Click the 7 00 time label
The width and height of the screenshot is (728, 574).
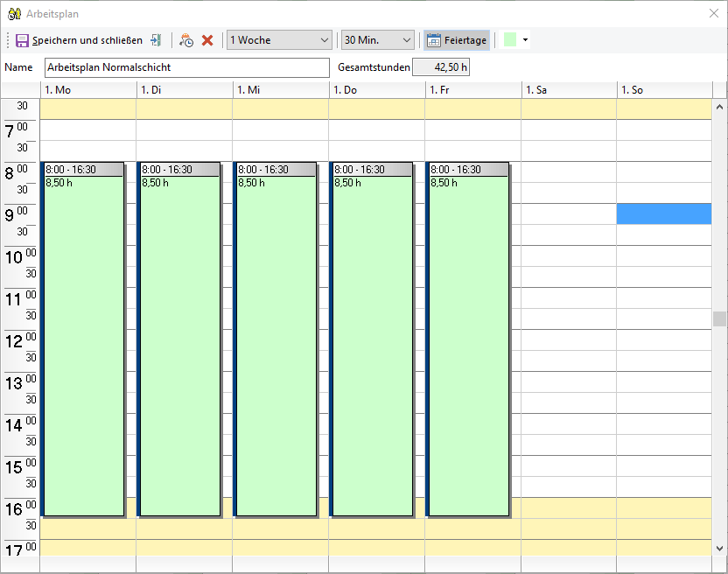tap(17, 130)
